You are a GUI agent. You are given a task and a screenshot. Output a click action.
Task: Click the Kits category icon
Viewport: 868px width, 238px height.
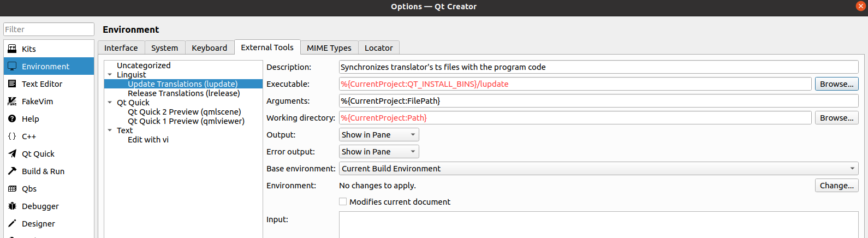coord(12,49)
